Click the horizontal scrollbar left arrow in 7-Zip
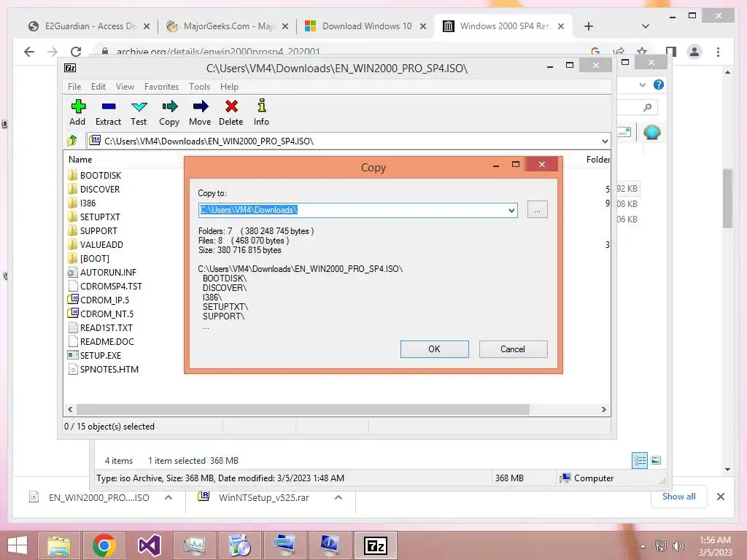This screenshot has width=747, height=560. click(71, 409)
